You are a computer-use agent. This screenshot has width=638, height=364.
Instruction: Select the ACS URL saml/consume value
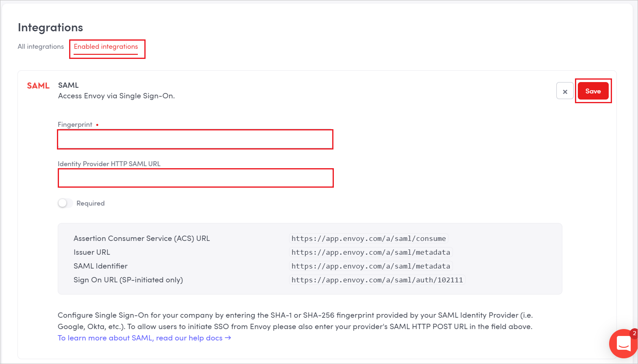pos(368,238)
